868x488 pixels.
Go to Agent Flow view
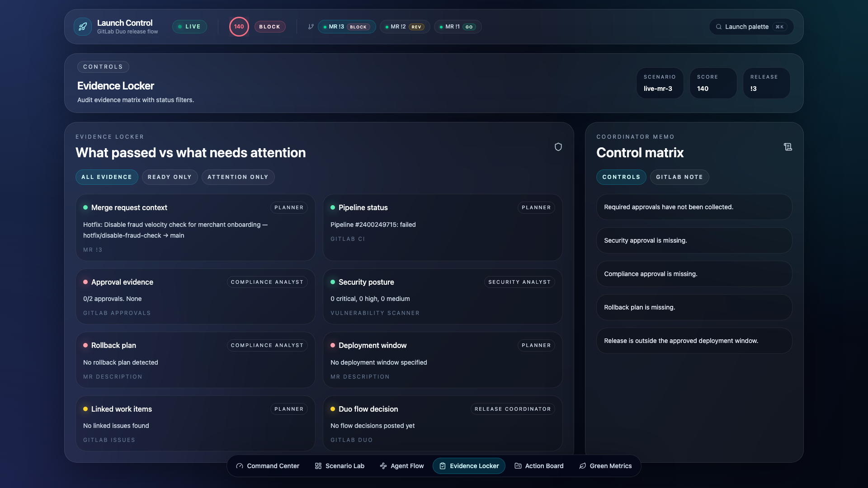[x=402, y=466]
